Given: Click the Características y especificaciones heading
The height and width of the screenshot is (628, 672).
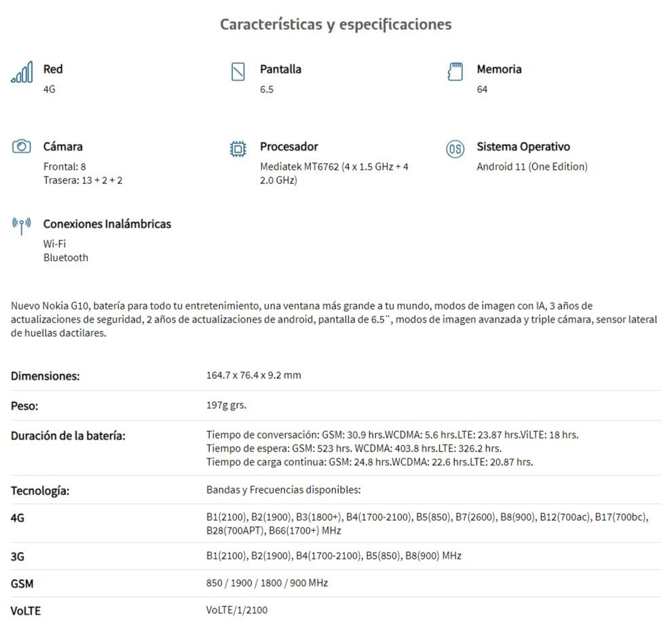Looking at the screenshot, I should pyautogui.click(x=335, y=24).
